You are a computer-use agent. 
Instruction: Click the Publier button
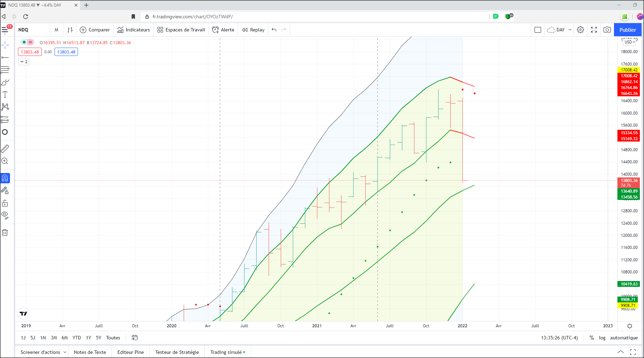pyautogui.click(x=628, y=30)
